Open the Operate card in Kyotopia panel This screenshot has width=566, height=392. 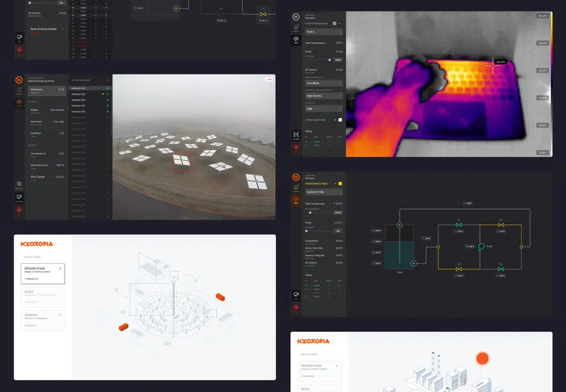pyautogui.click(x=42, y=320)
